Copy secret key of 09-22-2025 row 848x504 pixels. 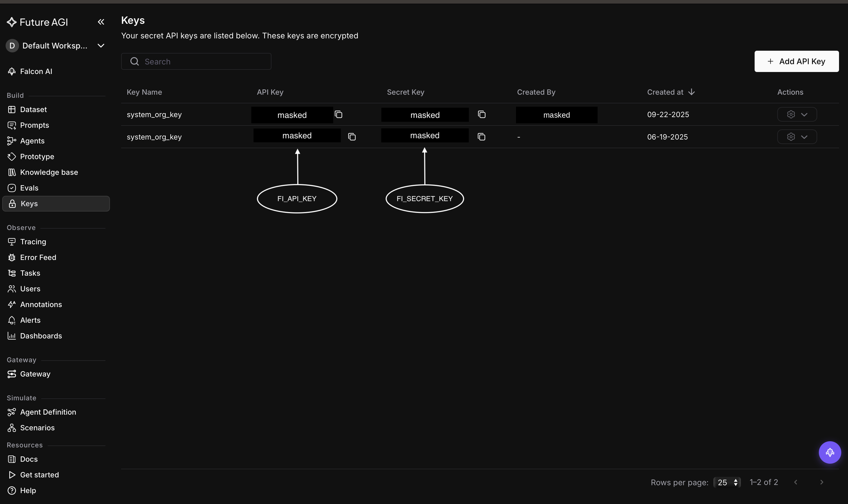[481, 115]
